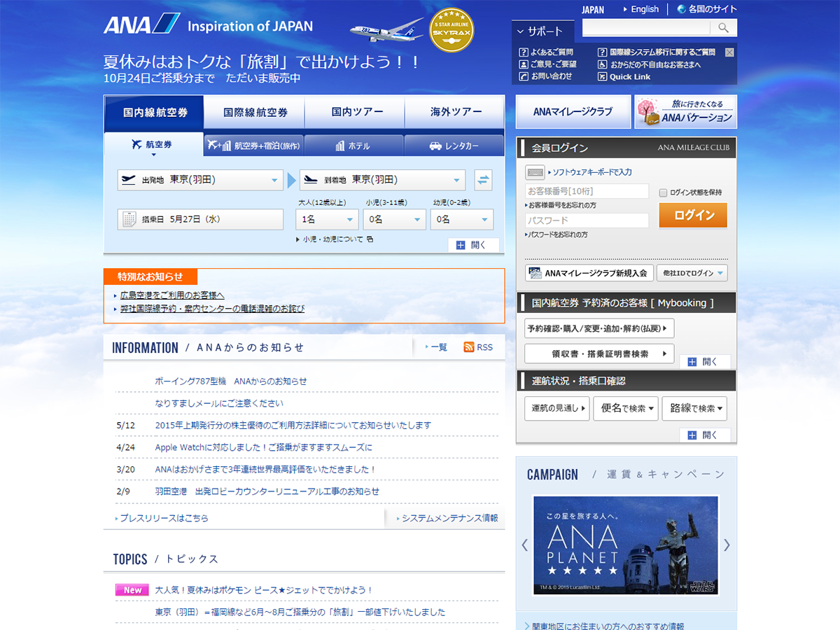Switch site language to English

point(645,9)
